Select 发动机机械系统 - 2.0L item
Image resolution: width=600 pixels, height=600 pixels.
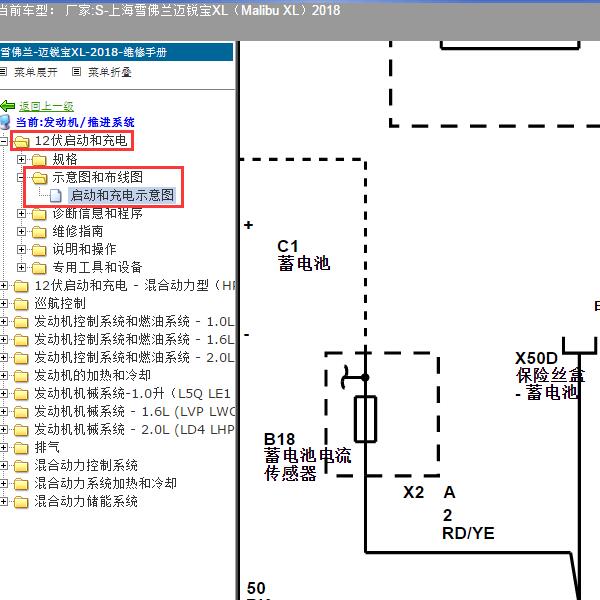[x=134, y=429]
